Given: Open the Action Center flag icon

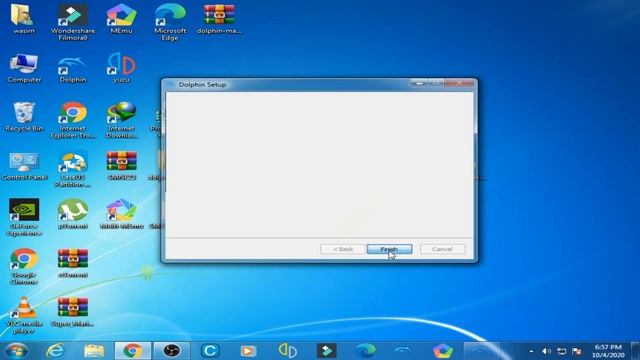Looking at the screenshot, I should (577, 351).
